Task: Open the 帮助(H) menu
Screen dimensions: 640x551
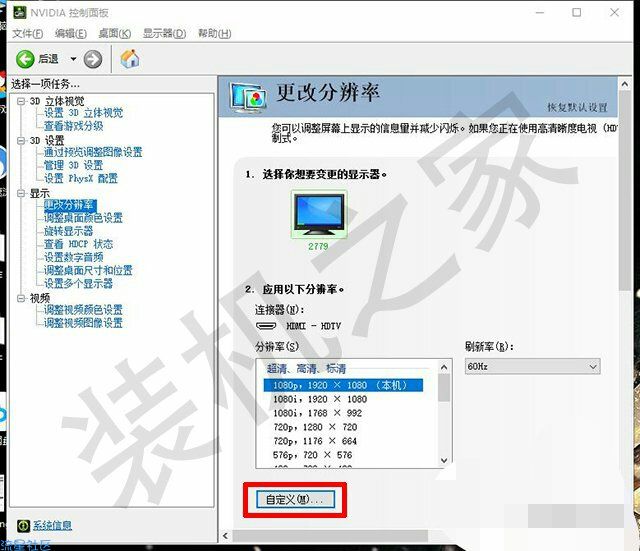Action: [214, 33]
